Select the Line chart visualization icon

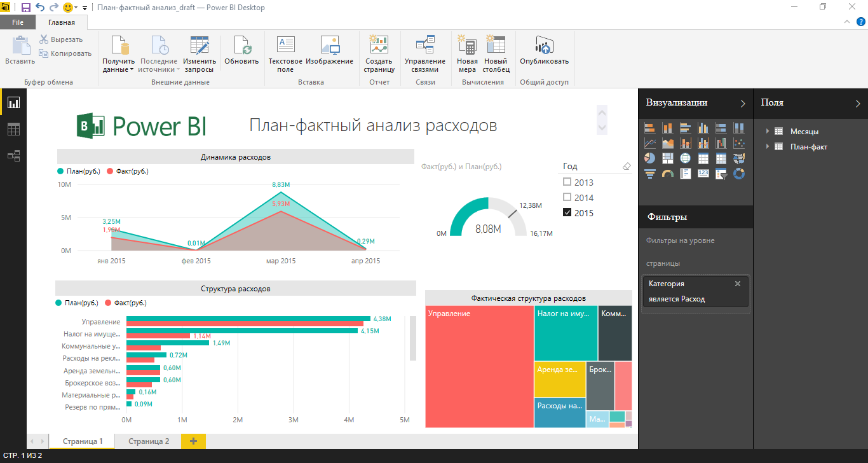pos(650,142)
